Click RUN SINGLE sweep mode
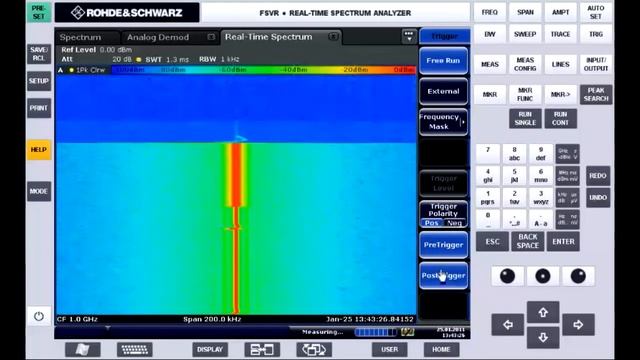Screen dimensions: 640x360 coord(525,118)
